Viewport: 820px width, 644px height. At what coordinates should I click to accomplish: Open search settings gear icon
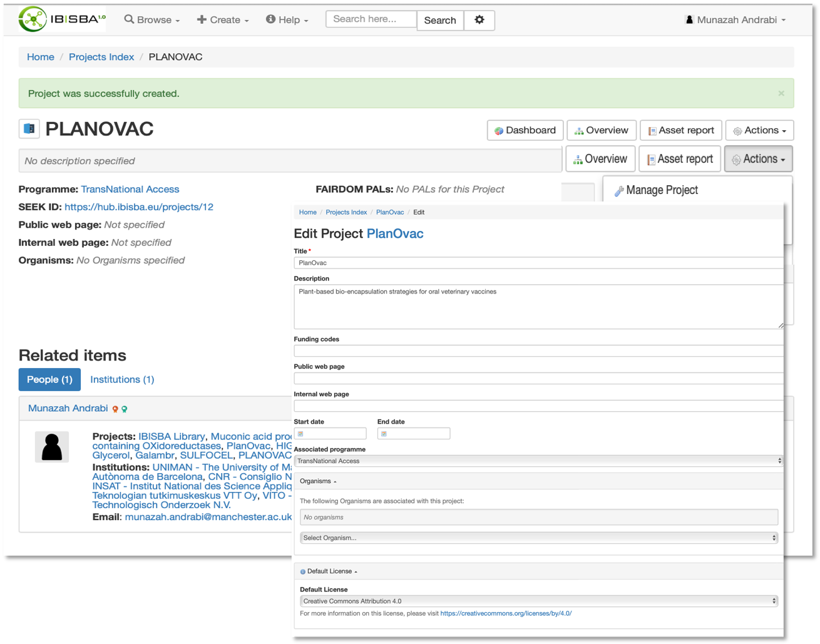point(479,20)
